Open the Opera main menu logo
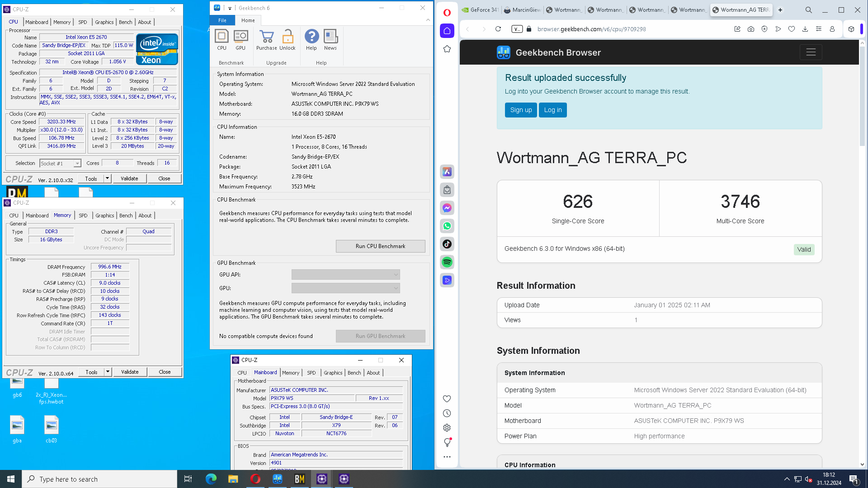Image resolution: width=868 pixels, height=488 pixels. (x=447, y=13)
